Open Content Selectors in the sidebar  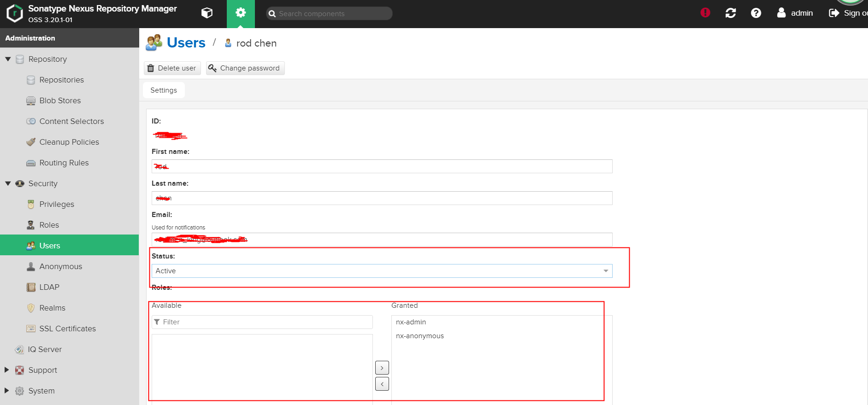click(x=69, y=121)
